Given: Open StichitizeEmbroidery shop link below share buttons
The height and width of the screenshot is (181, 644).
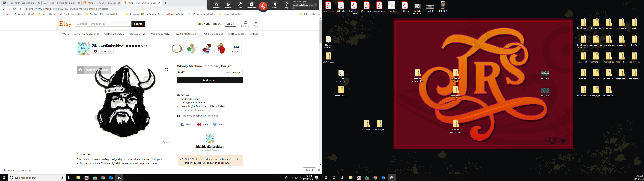Looking at the screenshot, I should pos(209,147).
